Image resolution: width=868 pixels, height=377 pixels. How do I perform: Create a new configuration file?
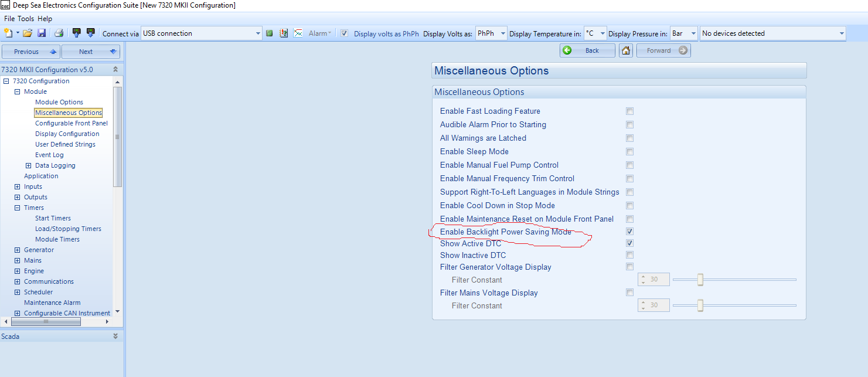click(x=8, y=33)
